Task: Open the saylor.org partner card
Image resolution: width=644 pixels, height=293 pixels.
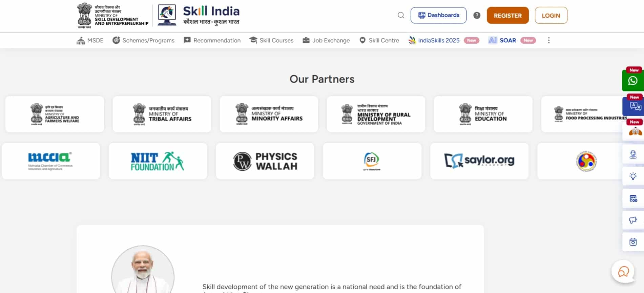Action: coord(479,161)
